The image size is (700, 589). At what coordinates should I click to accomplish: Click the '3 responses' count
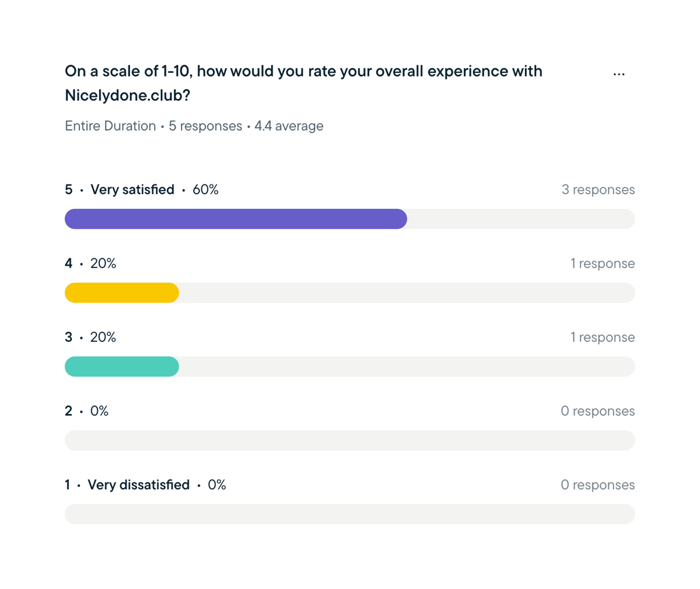598,190
